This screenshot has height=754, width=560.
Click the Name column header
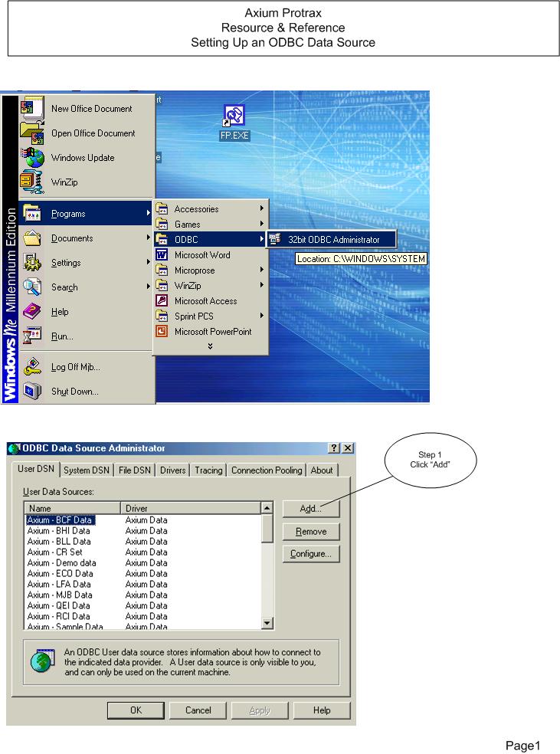pyautogui.click(x=72, y=508)
